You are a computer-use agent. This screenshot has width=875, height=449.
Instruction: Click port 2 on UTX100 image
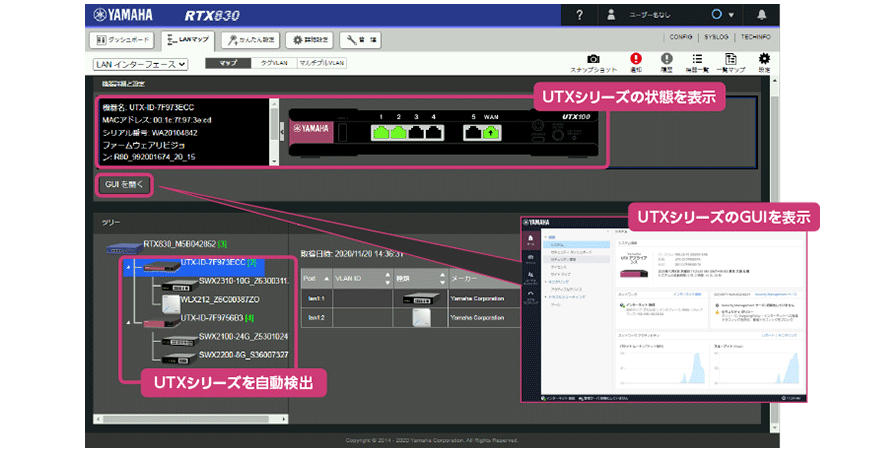(398, 132)
